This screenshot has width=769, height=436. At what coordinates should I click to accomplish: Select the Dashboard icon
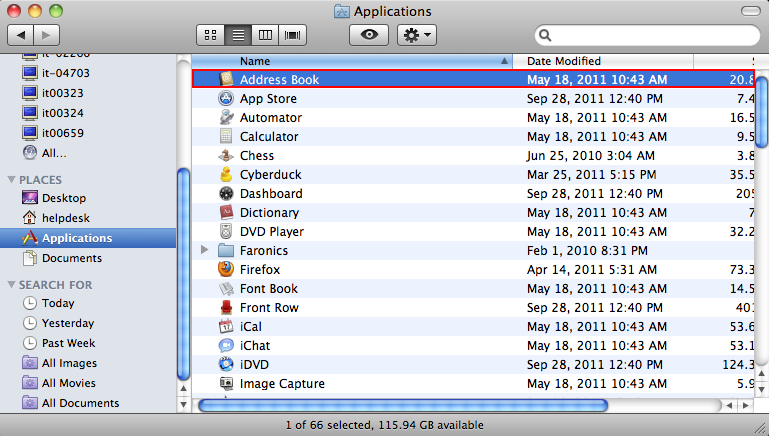point(226,193)
